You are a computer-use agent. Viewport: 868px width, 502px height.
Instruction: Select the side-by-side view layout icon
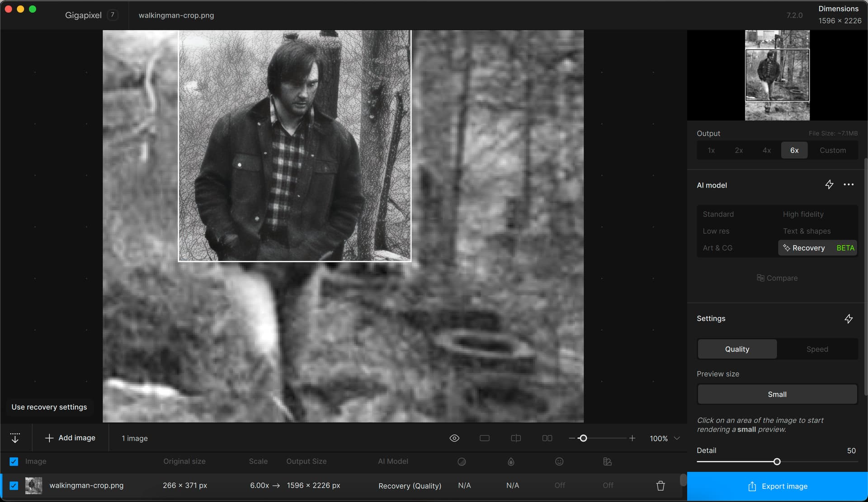[x=547, y=438]
